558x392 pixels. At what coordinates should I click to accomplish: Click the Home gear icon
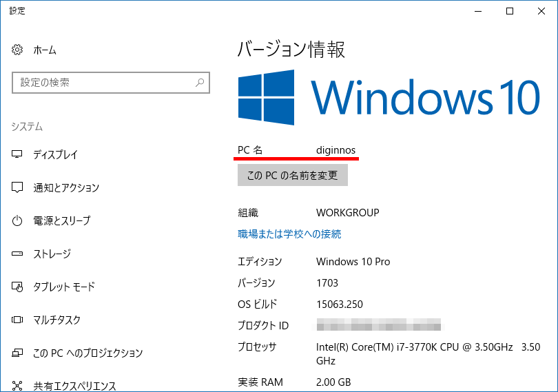(17, 50)
